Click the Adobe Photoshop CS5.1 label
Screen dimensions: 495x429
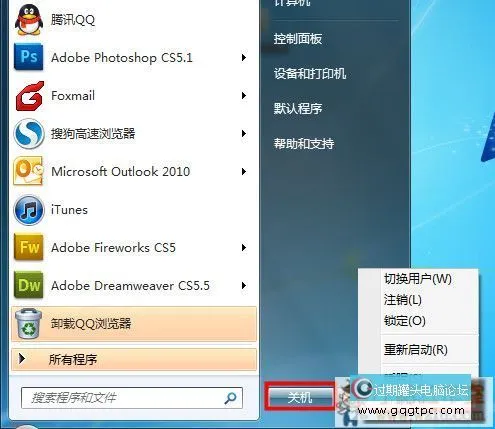[x=122, y=58]
